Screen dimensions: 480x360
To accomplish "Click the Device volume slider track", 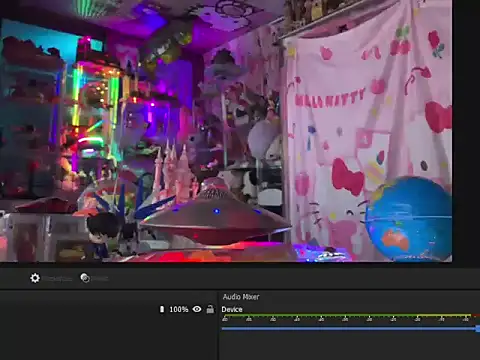I will [x=349, y=329].
